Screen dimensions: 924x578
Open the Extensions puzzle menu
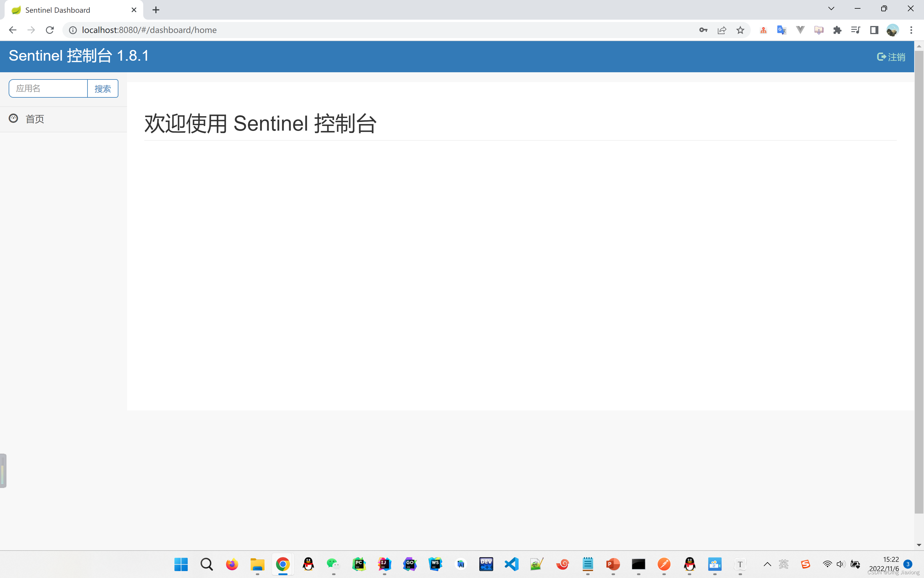click(x=837, y=30)
